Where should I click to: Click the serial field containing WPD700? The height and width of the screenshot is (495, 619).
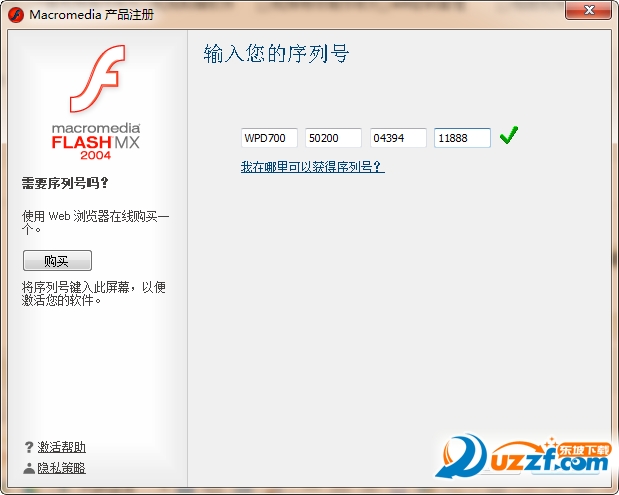pos(269,138)
